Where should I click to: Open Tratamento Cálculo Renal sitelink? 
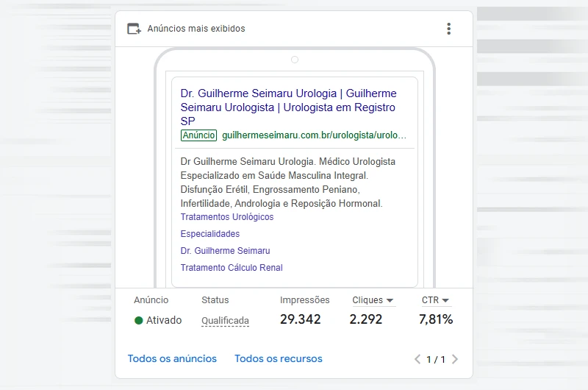pos(232,268)
